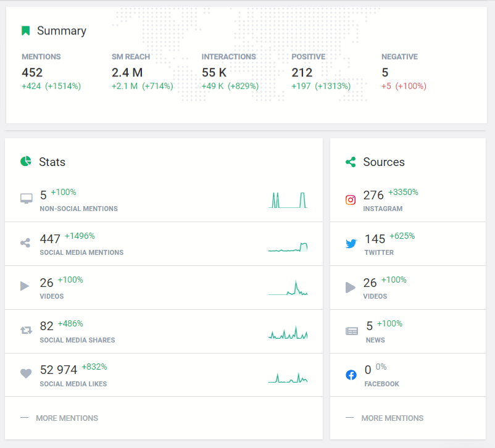Click the green bookmark icon beside Summary
The image size is (495, 448).
pos(25,31)
